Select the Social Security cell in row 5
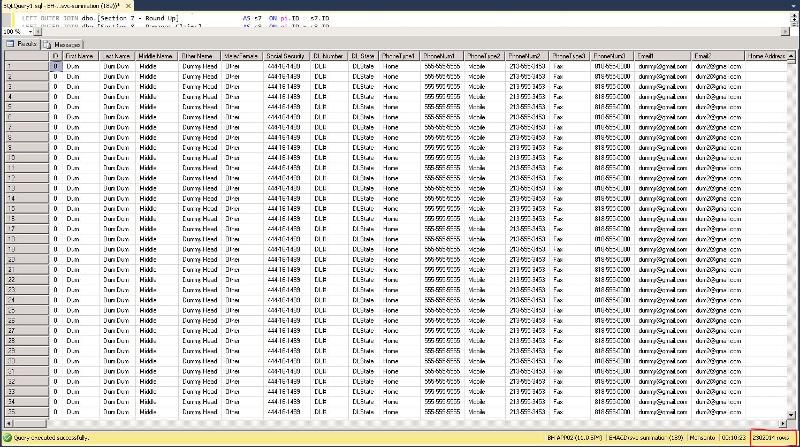 coord(287,107)
